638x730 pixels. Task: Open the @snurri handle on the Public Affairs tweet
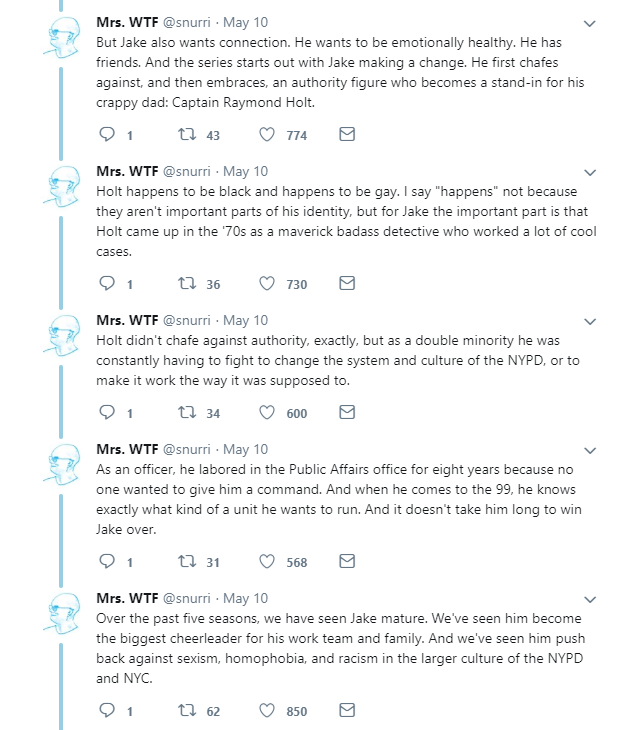click(x=187, y=449)
